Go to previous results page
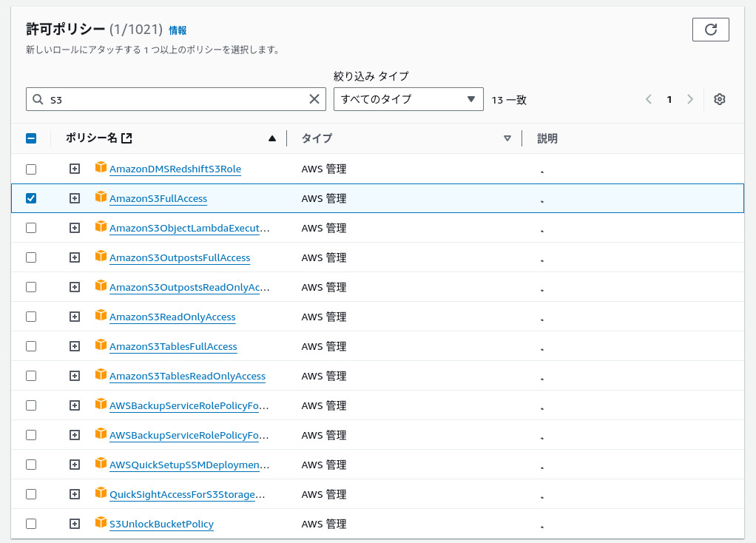This screenshot has height=543, width=756. 649,99
